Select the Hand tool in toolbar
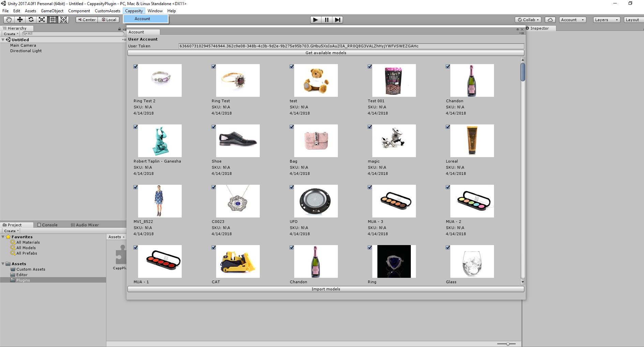The width and height of the screenshot is (644, 347). point(9,20)
